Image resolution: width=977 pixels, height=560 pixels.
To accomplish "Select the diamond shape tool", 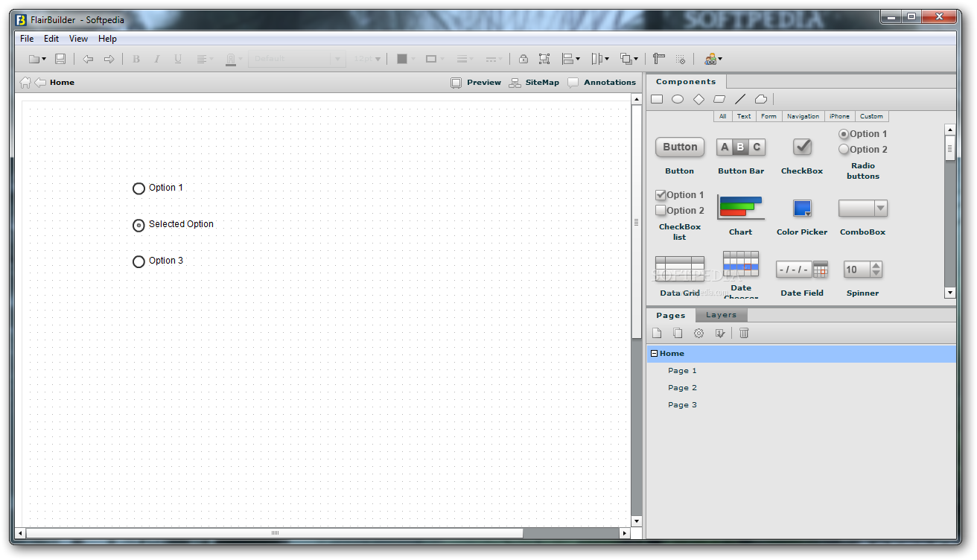I will (x=698, y=99).
